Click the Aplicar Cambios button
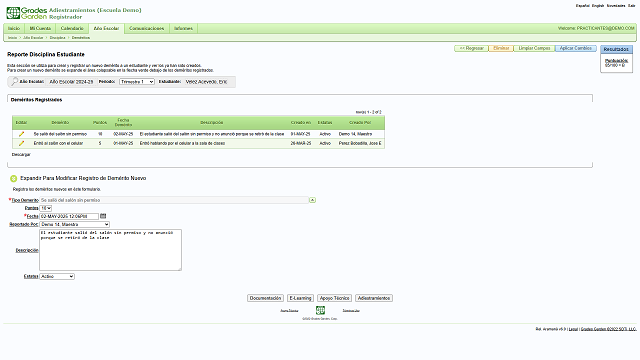Viewport: 640px width, 360px height. pos(576,48)
